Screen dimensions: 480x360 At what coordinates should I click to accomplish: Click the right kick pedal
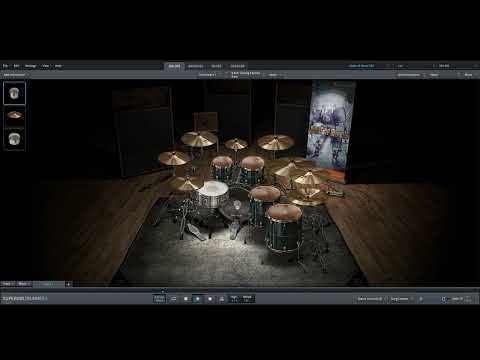pyautogui.click(x=235, y=230)
